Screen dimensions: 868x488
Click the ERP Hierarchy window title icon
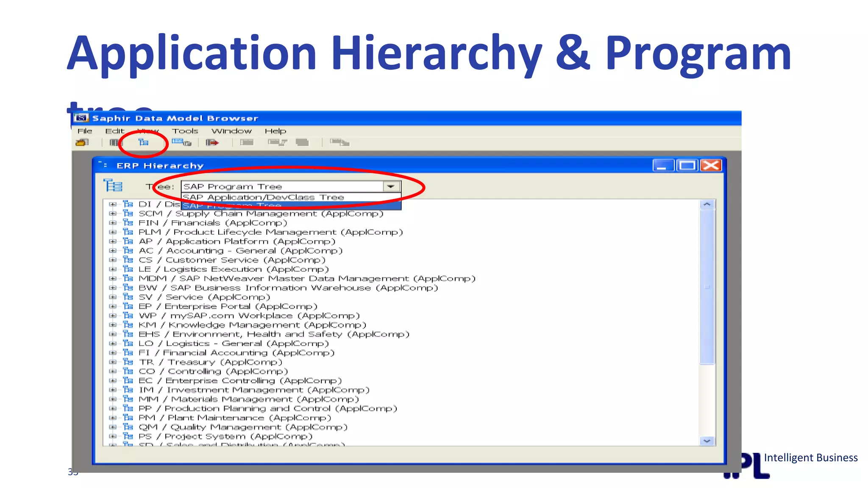[103, 165]
